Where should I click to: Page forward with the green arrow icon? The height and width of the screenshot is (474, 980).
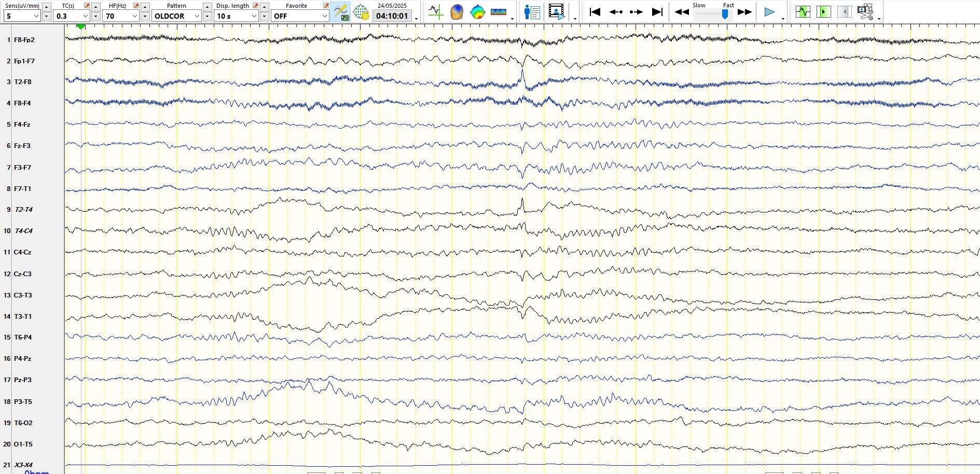click(x=824, y=11)
